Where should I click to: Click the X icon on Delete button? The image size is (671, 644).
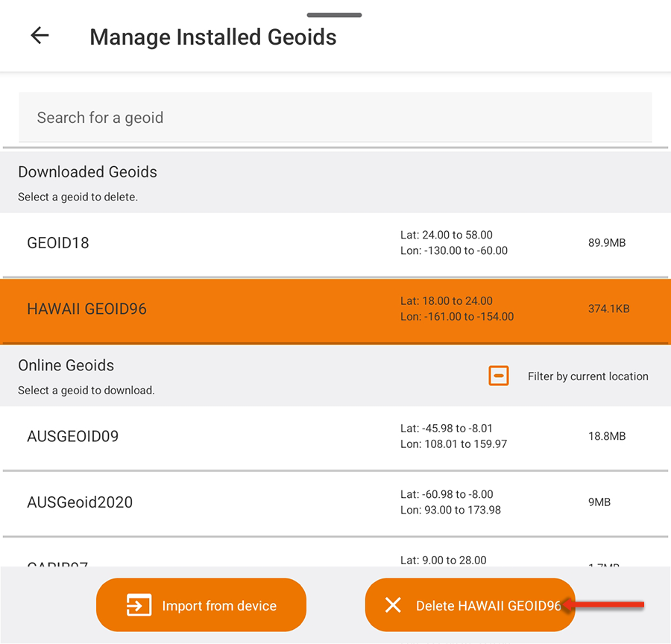(x=393, y=605)
